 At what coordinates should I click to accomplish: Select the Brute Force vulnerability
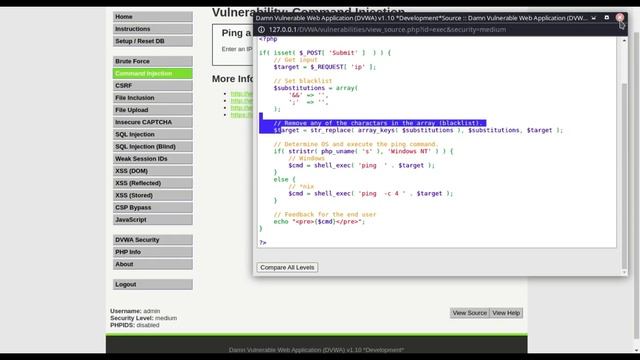(x=152, y=61)
